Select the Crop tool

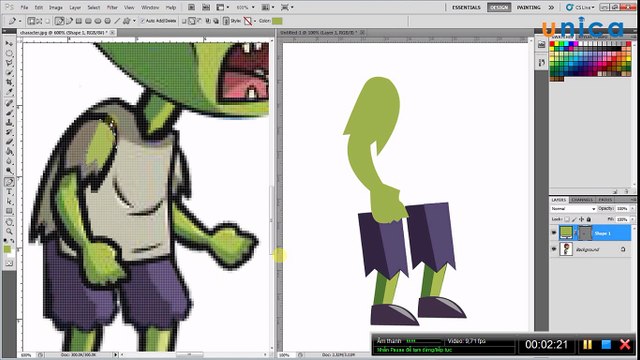point(9,82)
